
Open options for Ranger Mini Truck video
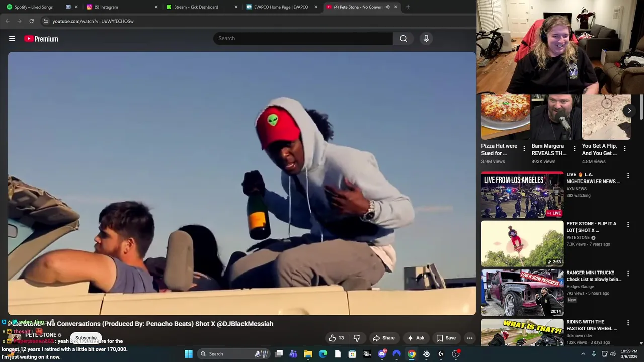click(x=627, y=274)
